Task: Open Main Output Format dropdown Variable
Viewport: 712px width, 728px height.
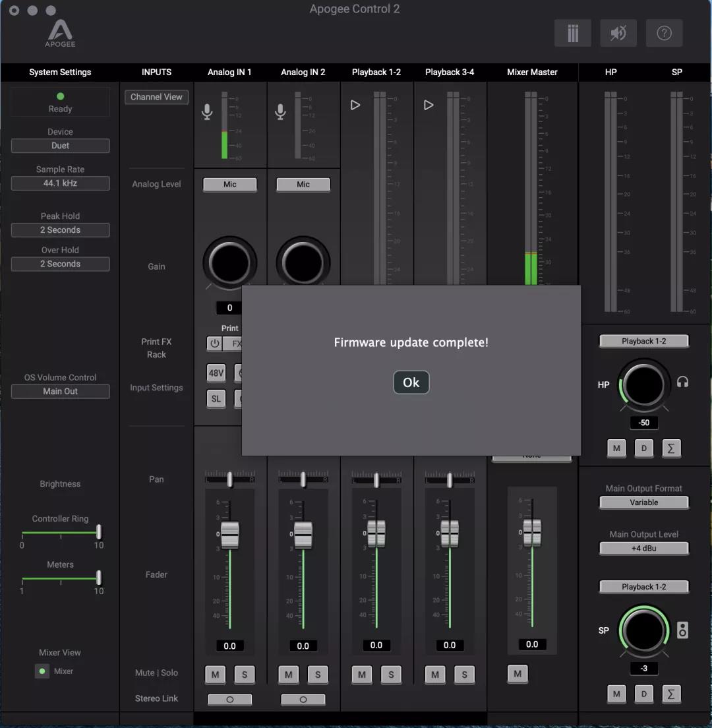Action: (x=644, y=502)
